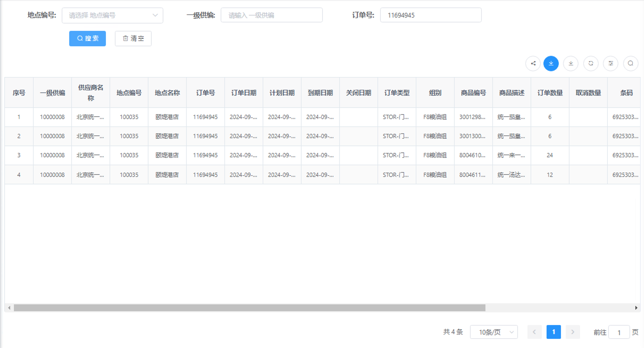This screenshot has width=644, height=348.
Task: Click the share icon above the table
Action: pyautogui.click(x=533, y=63)
